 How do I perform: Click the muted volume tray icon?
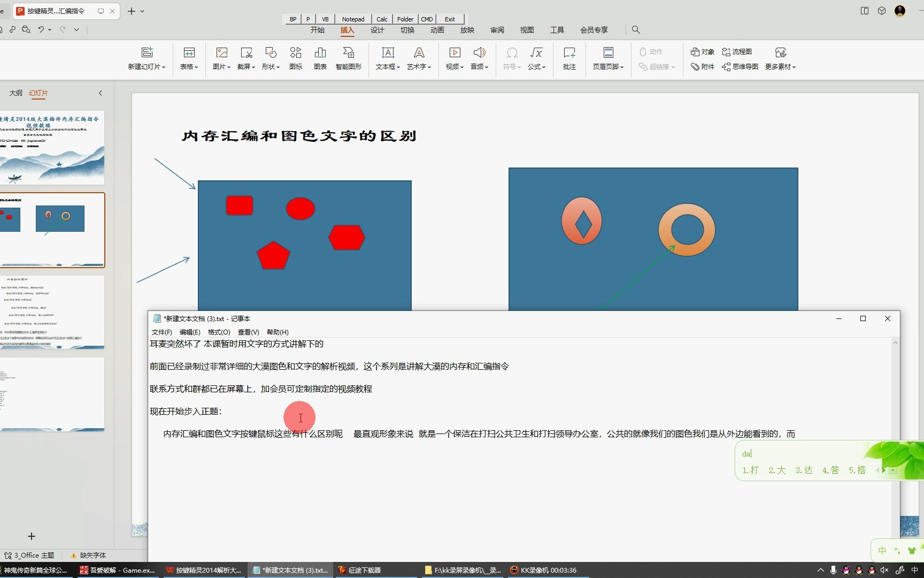[884, 571]
